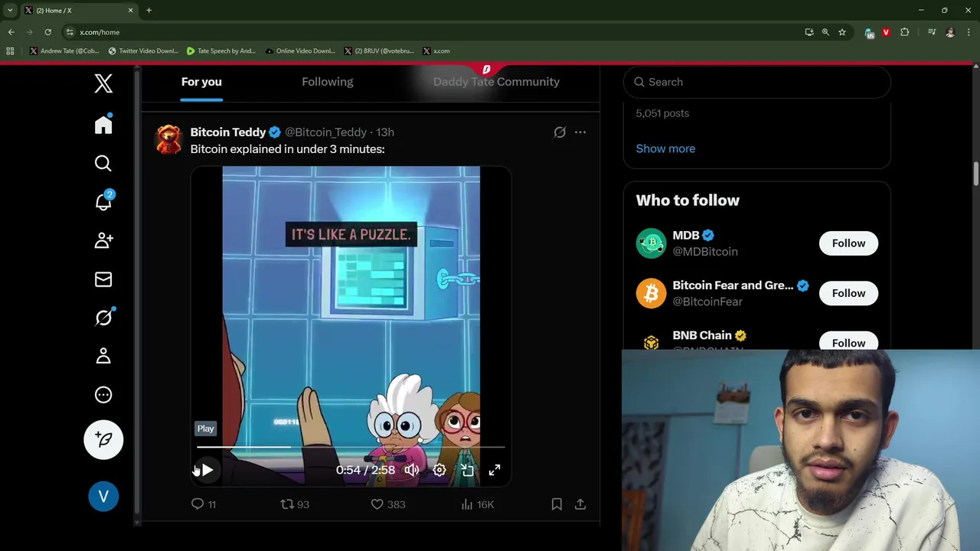Open BRUV (@votebru... bookmark

pyautogui.click(x=379, y=51)
